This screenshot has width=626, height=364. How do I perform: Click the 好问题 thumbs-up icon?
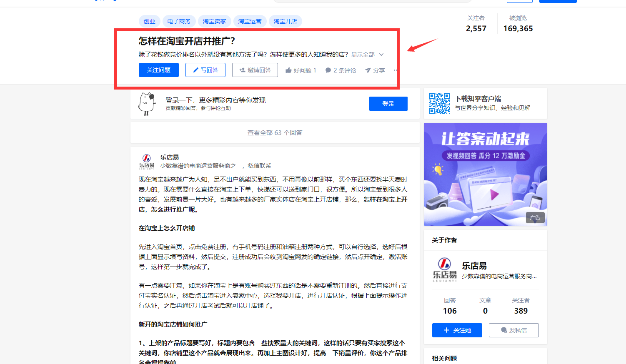click(288, 70)
